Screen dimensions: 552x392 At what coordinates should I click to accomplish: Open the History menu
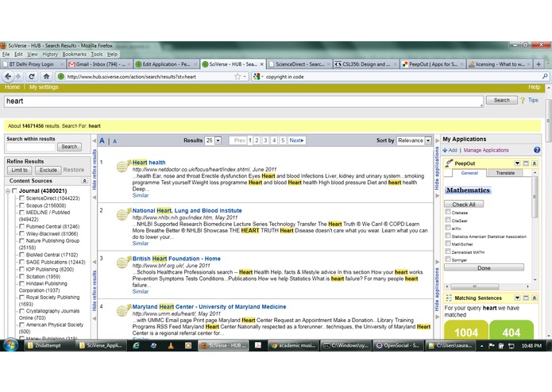click(50, 54)
